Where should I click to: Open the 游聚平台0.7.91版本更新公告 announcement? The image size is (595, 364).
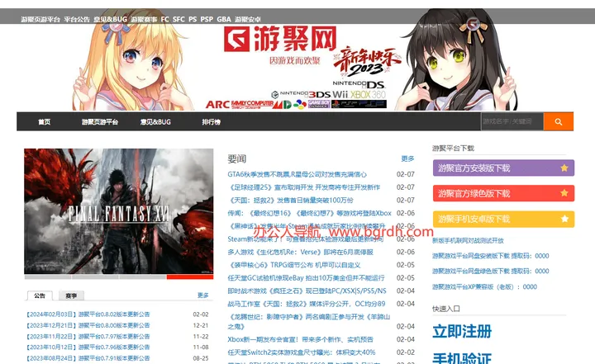click(x=88, y=358)
